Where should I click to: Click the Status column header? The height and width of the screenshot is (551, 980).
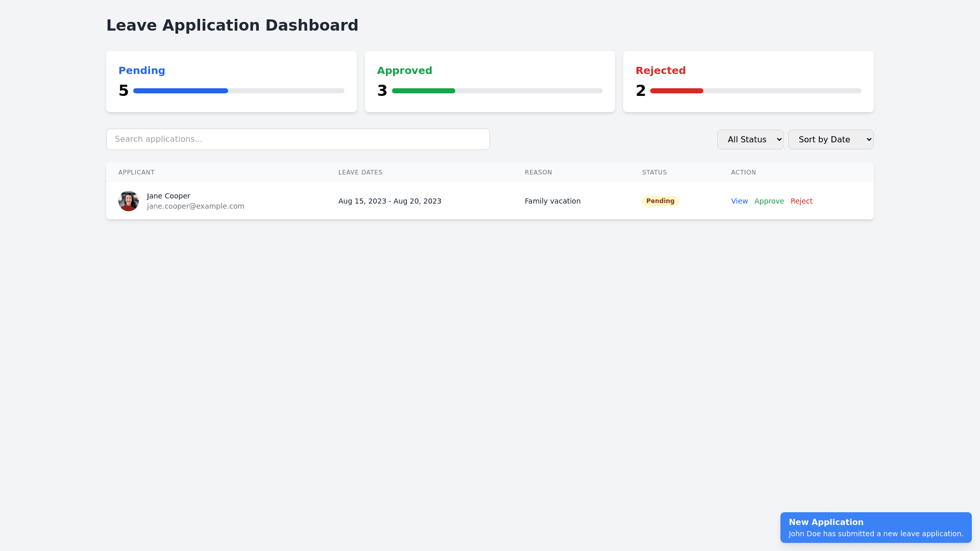tap(654, 172)
